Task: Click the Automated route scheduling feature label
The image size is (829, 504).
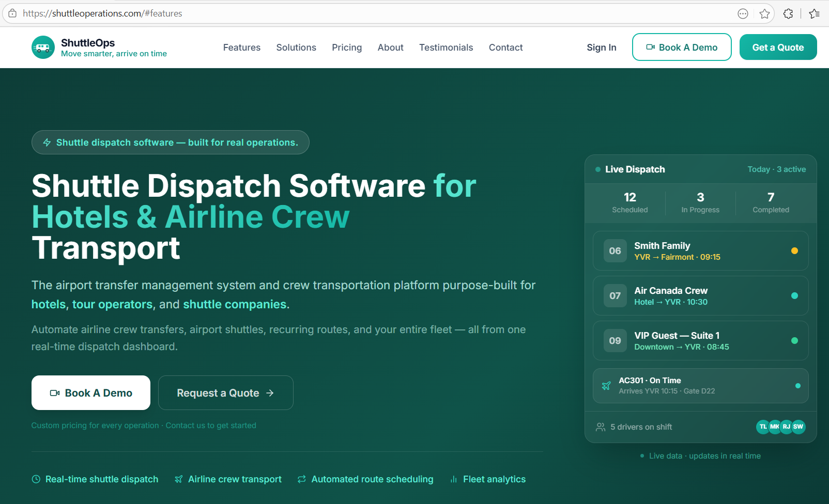Action: click(x=373, y=479)
